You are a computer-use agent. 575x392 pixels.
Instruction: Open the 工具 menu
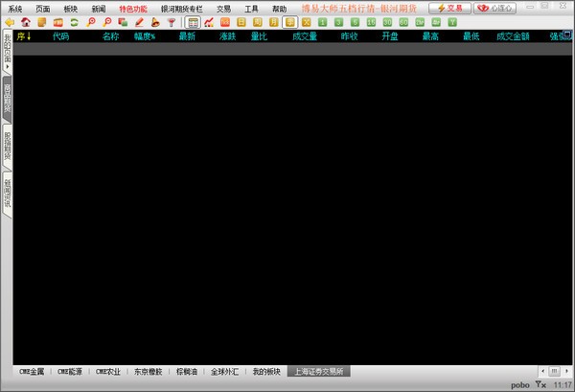[x=251, y=9]
